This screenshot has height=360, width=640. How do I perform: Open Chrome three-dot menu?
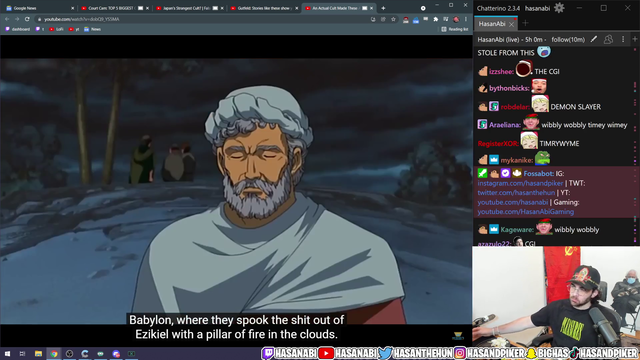click(466, 19)
